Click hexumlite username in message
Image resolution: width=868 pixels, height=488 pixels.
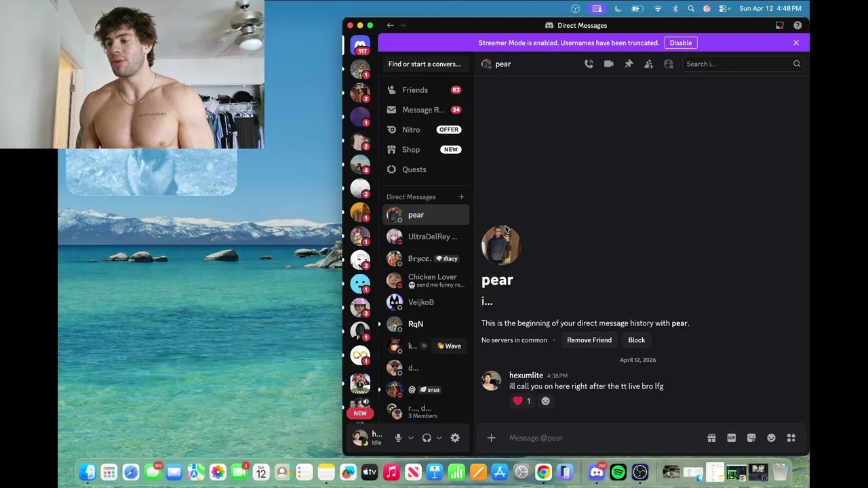click(526, 375)
